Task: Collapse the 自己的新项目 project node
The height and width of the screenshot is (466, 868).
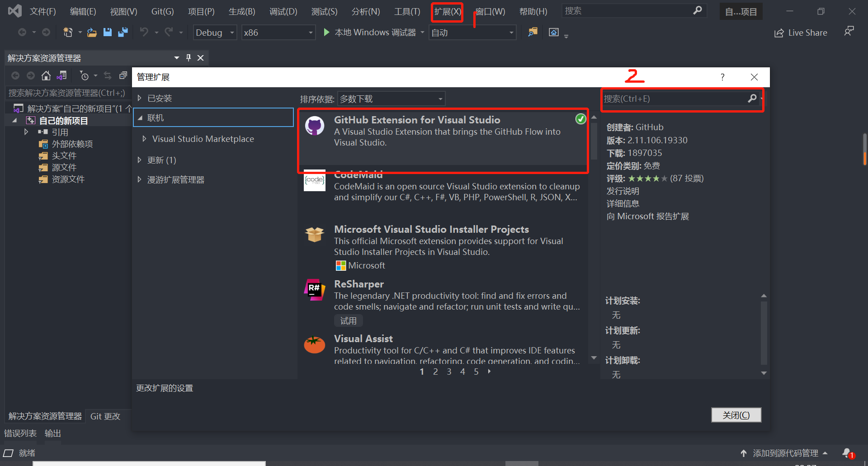Action: 15,120
